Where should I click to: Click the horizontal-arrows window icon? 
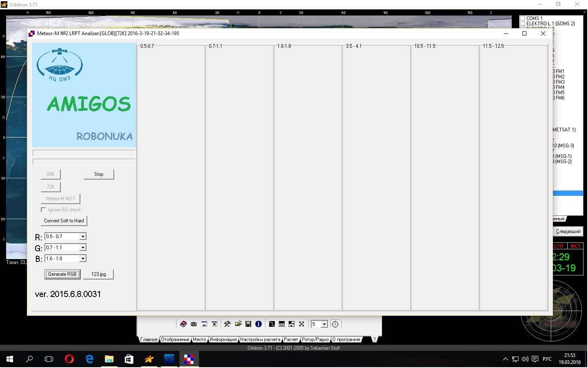282,324
